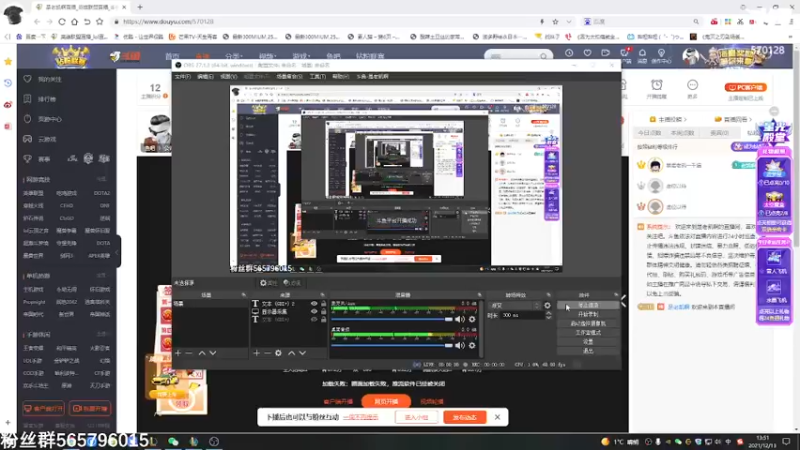
Task: Open settings gear for desktop audio channel
Action: [472, 345]
